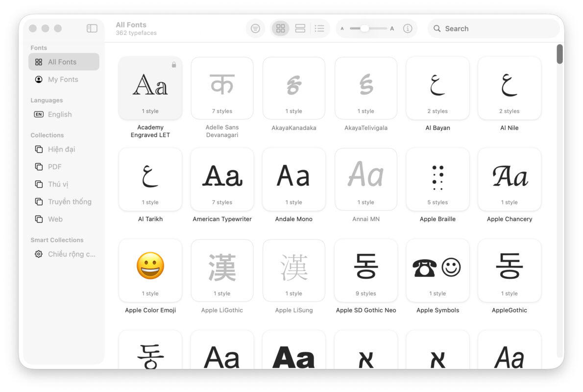
Task: Select All Fonts in sidebar
Action: pyautogui.click(x=64, y=62)
